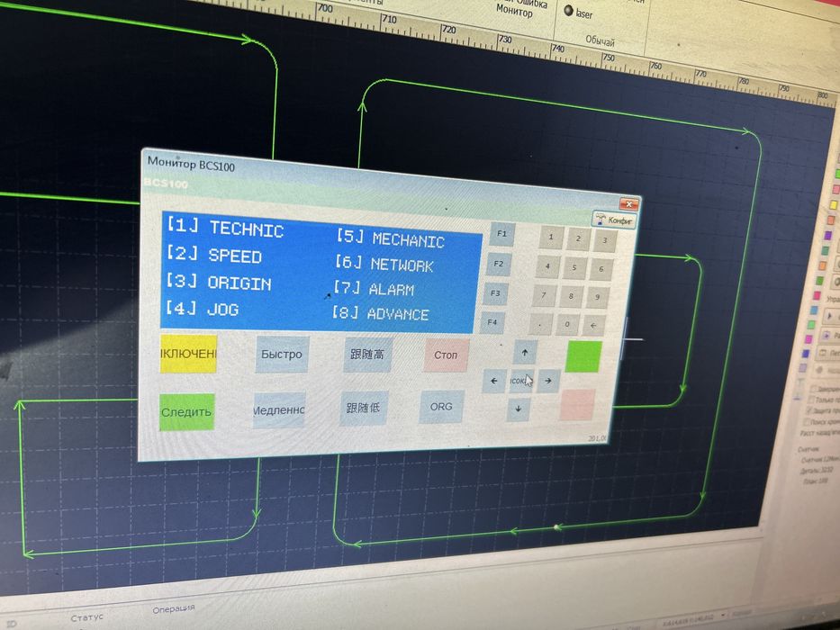The width and height of the screenshot is (840, 630).
Task: Click the center key between the arrow keys
Action: (x=520, y=381)
